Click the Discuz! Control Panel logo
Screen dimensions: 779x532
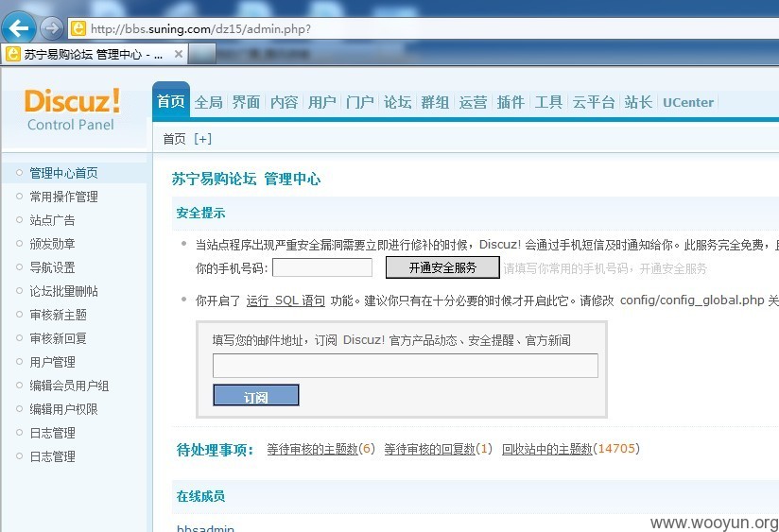click(71, 110)
